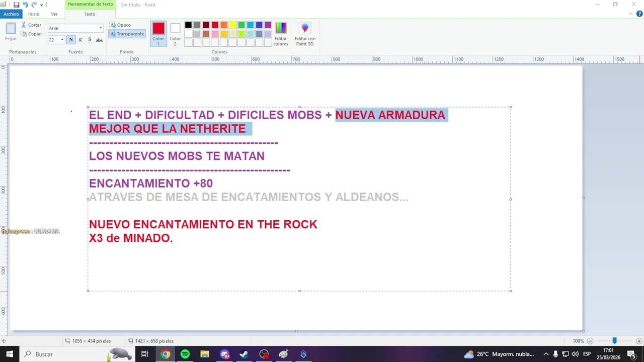Screen dimensions: 644x362
Task: Click Copiar button in Portapapeles
Action: pos(31,34)
